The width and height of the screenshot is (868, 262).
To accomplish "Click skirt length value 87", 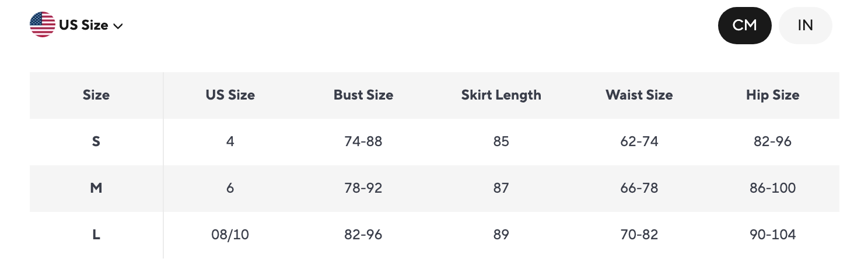I will coord(501,188).
